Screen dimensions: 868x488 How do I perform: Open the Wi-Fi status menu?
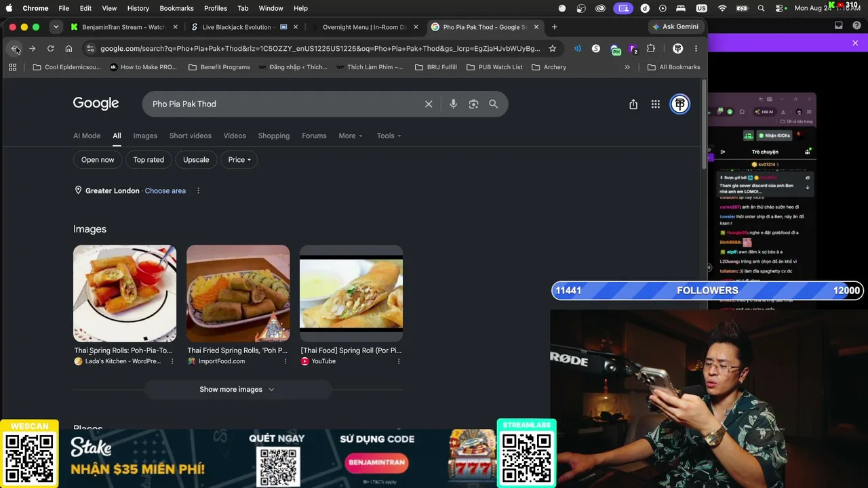pyautogui.click(x=722, y=8)
